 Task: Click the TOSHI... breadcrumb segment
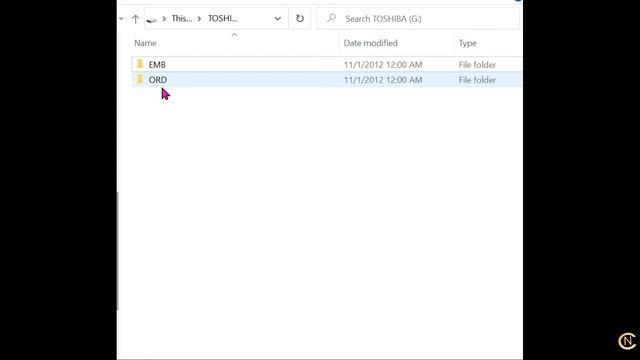click(222, 18)
